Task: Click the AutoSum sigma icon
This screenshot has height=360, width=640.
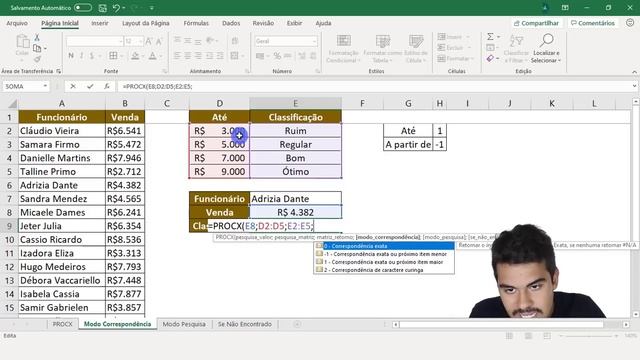Action: pos(490,37)
